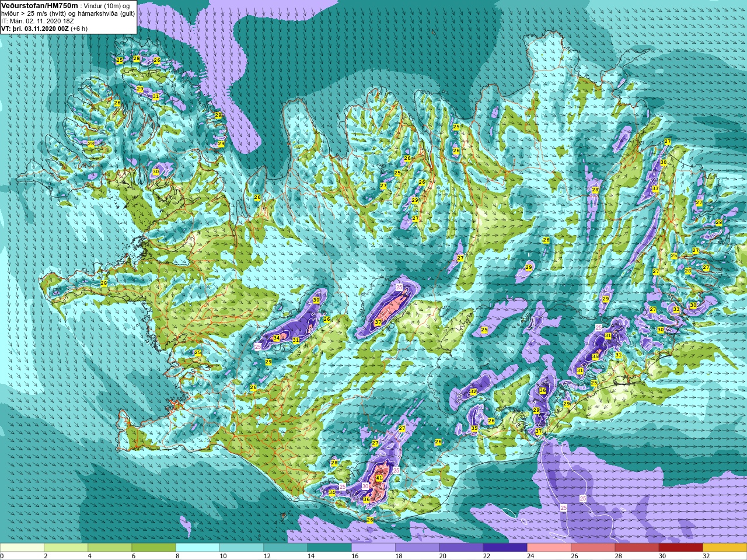Image resolution: width=747 pixels, height=560 pixels.
Task: Click the line "IT: Mán. 02. 11. 2020 18Z"
Action: point(37,20)
